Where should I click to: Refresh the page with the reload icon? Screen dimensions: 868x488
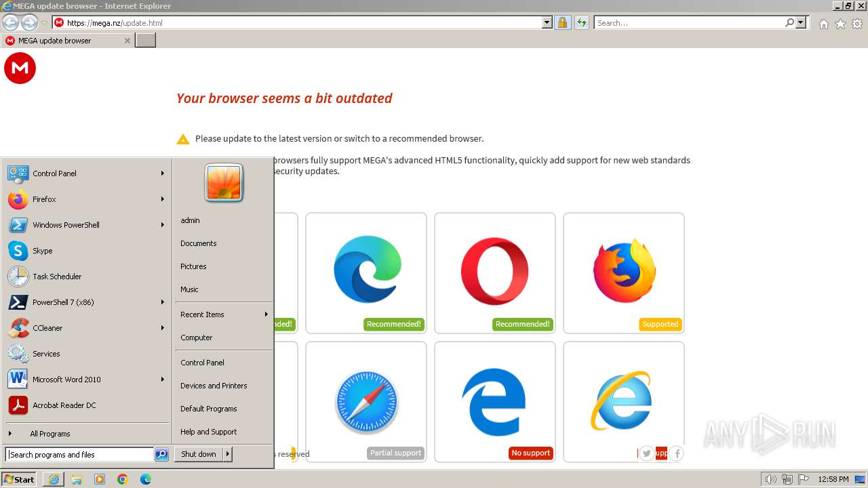[581, 22]
